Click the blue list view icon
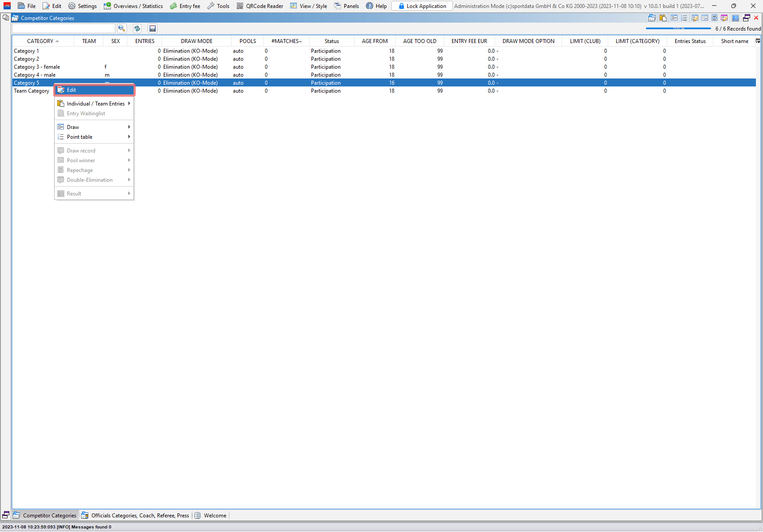 (735, 18)
